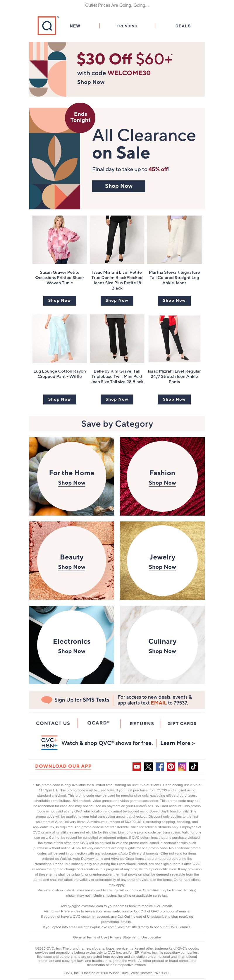The height and width of the screenshot is (980, 234).
Task: Open the TikTok social icon
Action: click(x=193, y=767)
